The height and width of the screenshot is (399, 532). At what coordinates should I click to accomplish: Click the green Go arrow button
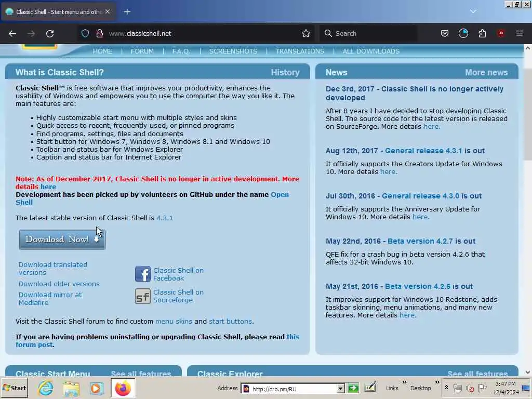(x=353, y=388)
